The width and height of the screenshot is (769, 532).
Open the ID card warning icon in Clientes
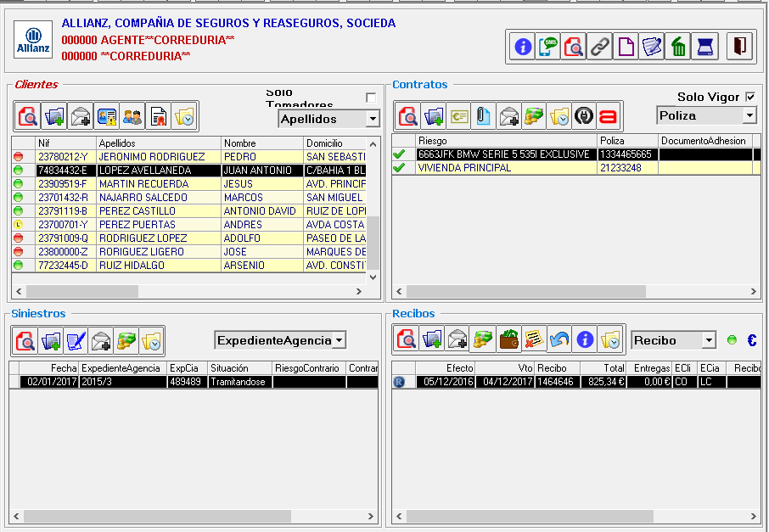point(106,116)
